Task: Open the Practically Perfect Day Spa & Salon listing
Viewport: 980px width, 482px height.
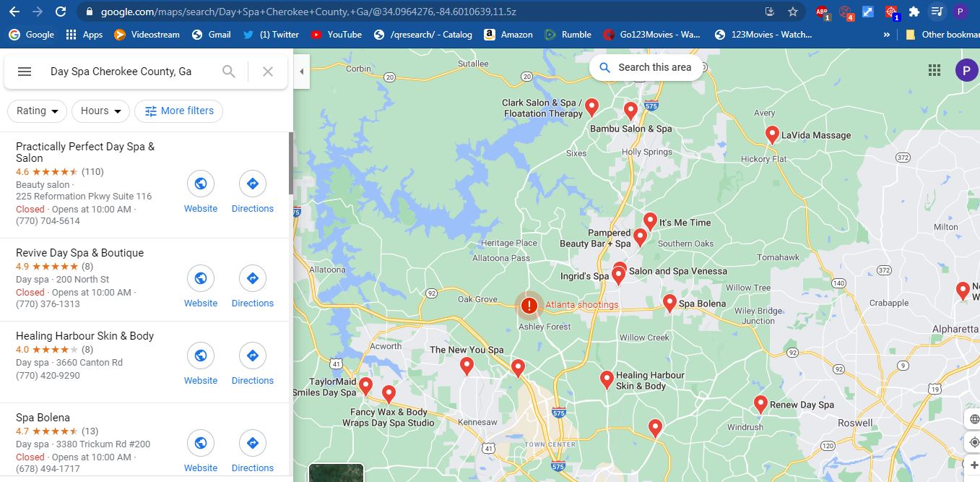Action: click(x=85, y=152)
